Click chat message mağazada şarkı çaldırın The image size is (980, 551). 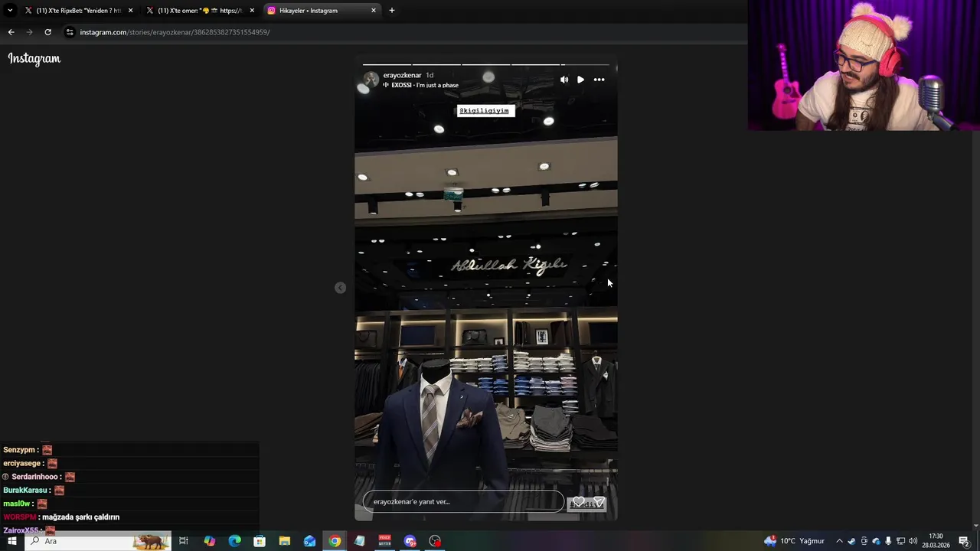pyautogui.click(x=80, y=517)
